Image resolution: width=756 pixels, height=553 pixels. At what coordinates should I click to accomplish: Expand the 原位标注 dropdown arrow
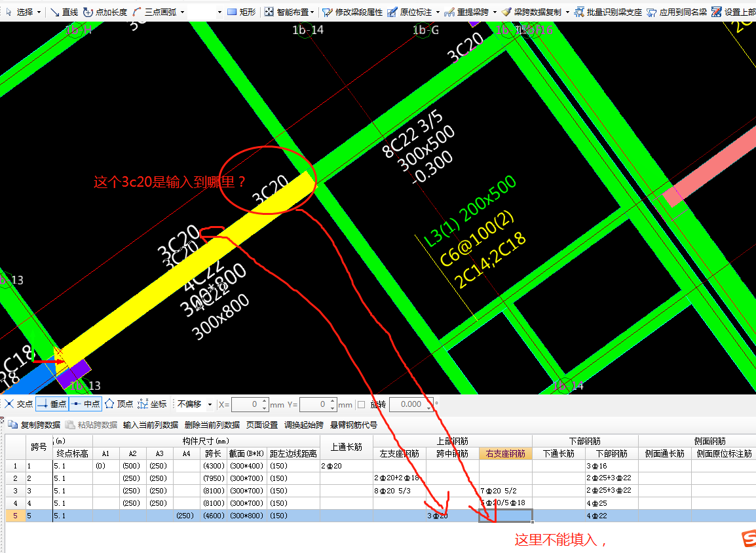438,12
